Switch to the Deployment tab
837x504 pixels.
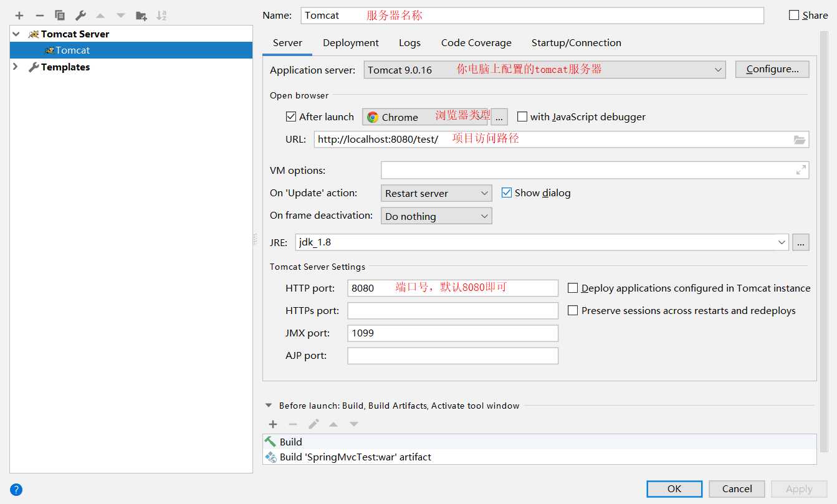[x=351, y=43]
